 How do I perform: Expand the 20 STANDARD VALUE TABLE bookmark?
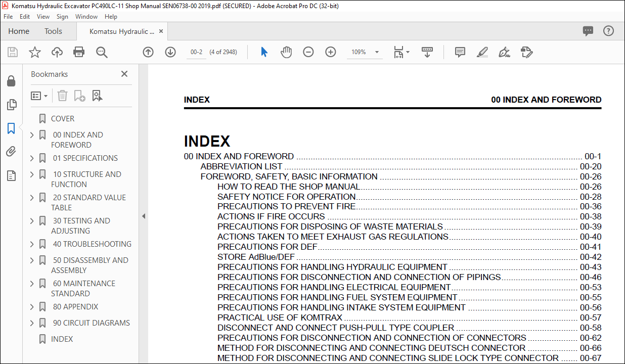tap(32, 198)
